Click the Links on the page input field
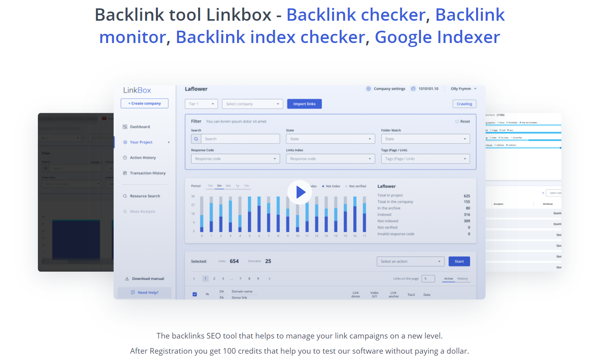 [x=428, y=278]
